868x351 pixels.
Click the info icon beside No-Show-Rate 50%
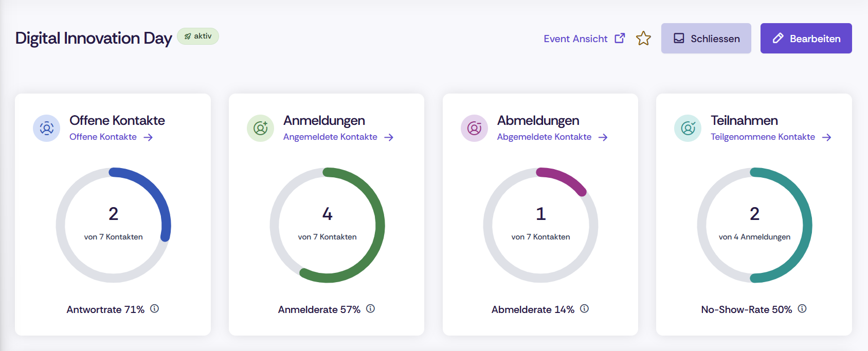coord(802,309)
